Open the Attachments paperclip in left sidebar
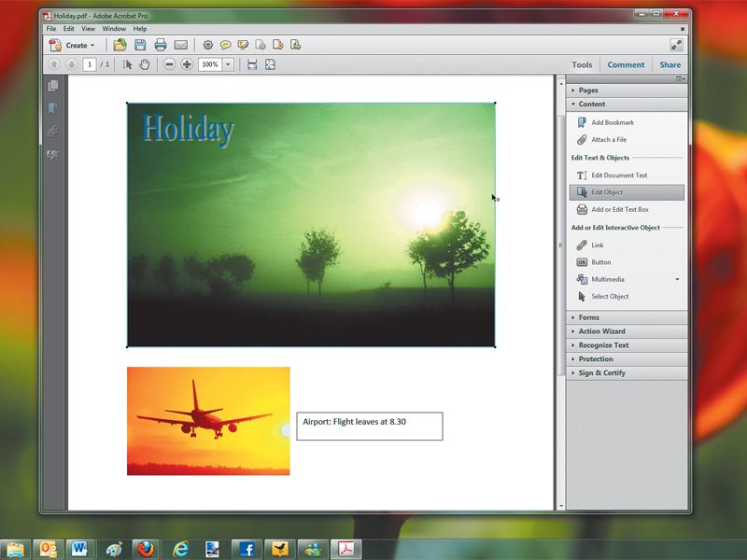Image resolution: width=747 pixels, height=560 pixels. pyautogui.click(x=53, y=131)
